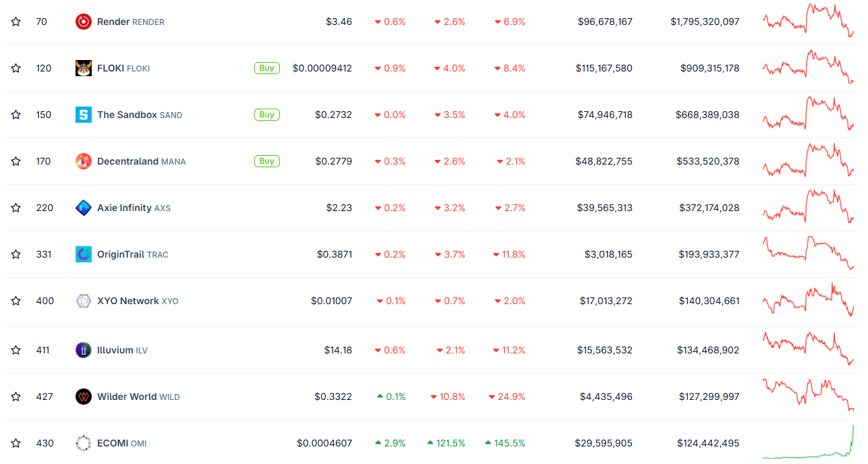Open the ECOMI OMI coin page
Screen dimensions: 868x464
(x=121, y=443)
